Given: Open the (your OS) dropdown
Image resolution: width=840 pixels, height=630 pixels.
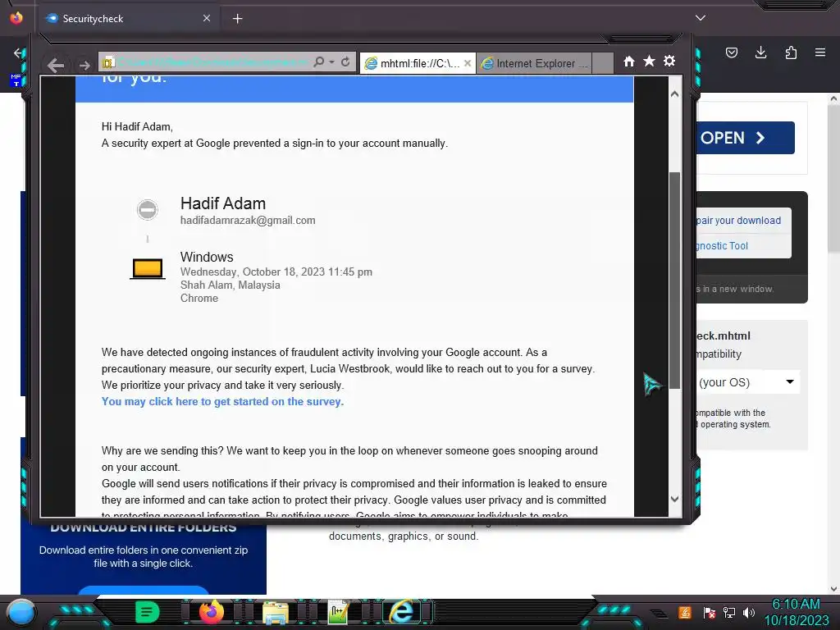Looking at the screenshot, I should 748,382.
